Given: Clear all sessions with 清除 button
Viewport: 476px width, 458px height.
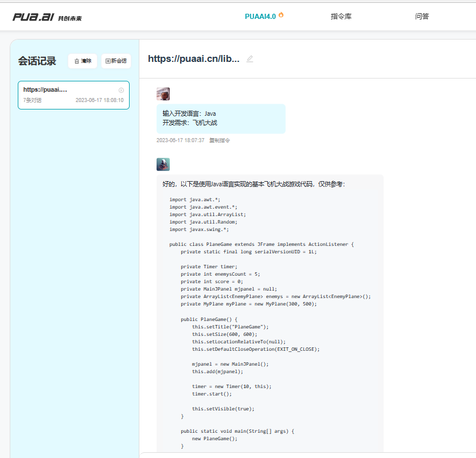Looking at the screenshot, I should click(x=83, y=61).
